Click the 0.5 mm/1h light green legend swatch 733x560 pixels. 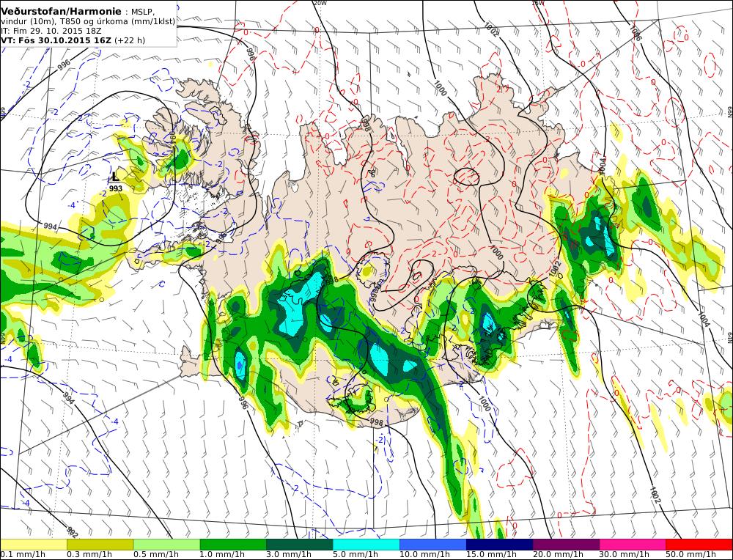tap(166, 544)
